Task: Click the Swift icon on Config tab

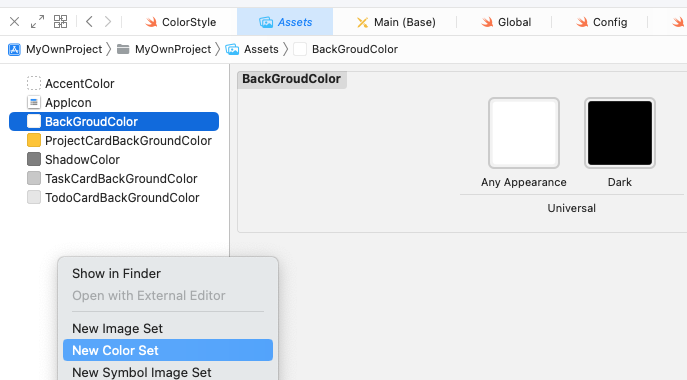Action: [x=582, y=22]
